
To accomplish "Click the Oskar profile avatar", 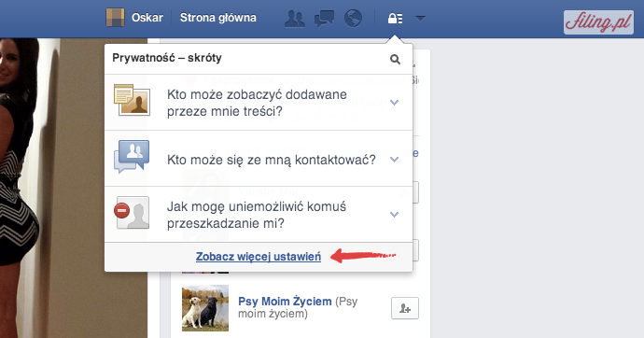I will tap(115, 18).
